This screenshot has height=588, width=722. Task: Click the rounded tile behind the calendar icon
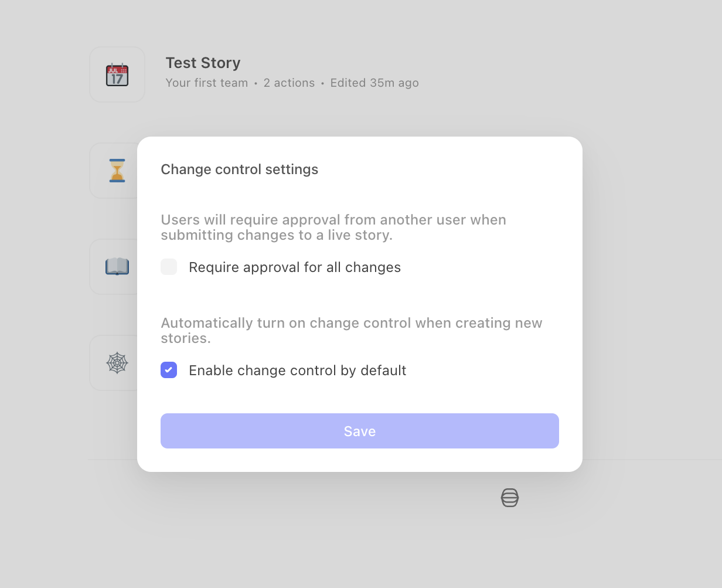coord(117,74)
